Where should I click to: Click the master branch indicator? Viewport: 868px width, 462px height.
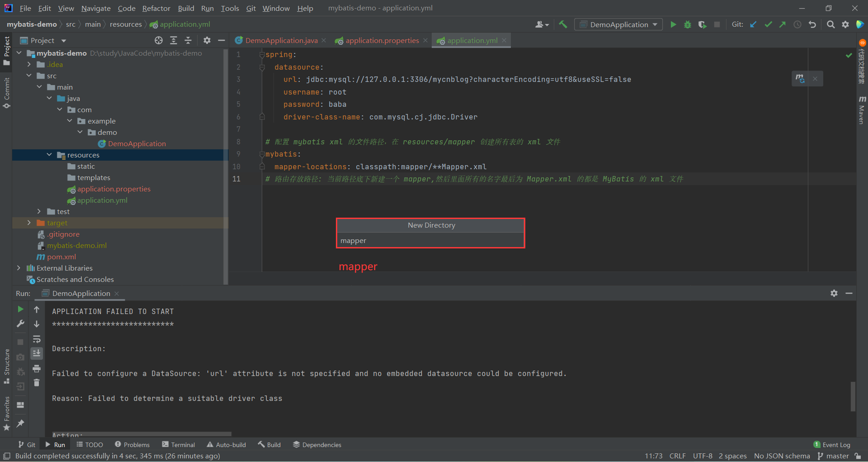pyautogui.click(x=833, y=456)
